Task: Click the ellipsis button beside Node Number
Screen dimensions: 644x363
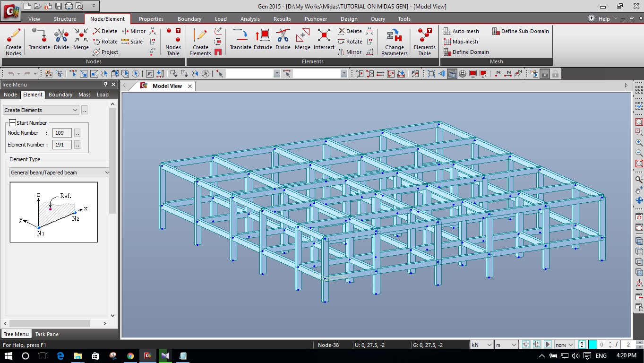Action: (x=77, y=133)
